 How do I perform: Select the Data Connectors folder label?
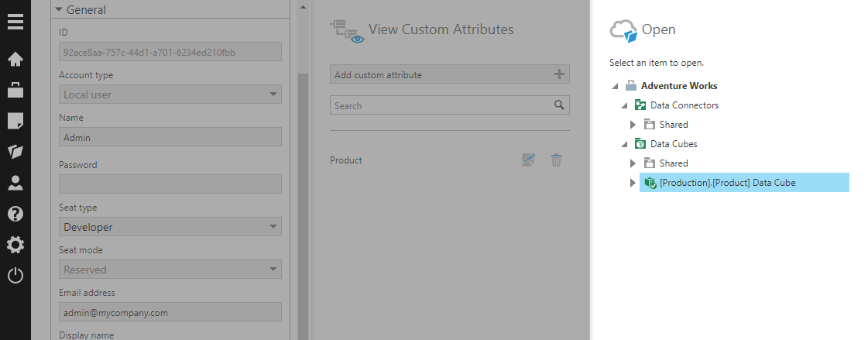(x=684, y=105)
